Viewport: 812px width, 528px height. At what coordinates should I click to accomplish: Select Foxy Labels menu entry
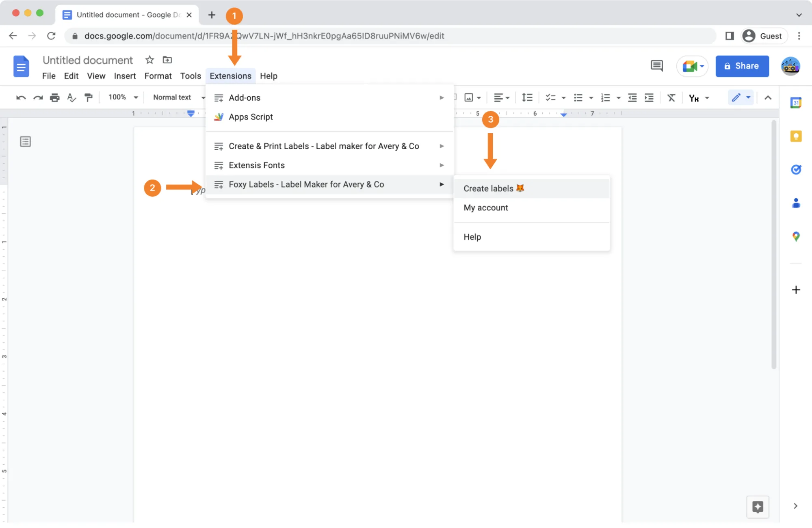click(329, 184)
